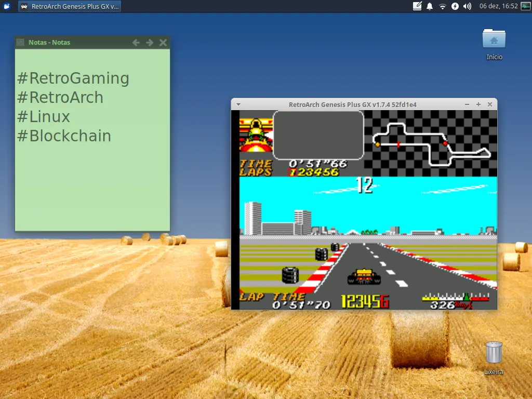
Task: Click the RetroArch Genesis Plus GX title text
Action: tap(353, 104)
